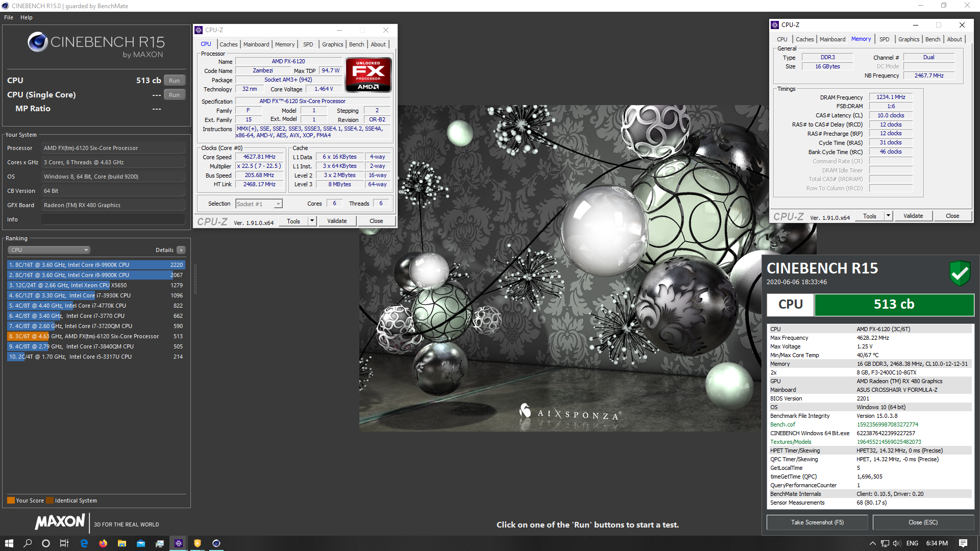The height and width of the screenshot is (551, 980).
Task: Select Memory tab in left CPU-Z
Action: click(x=285, y=44)
